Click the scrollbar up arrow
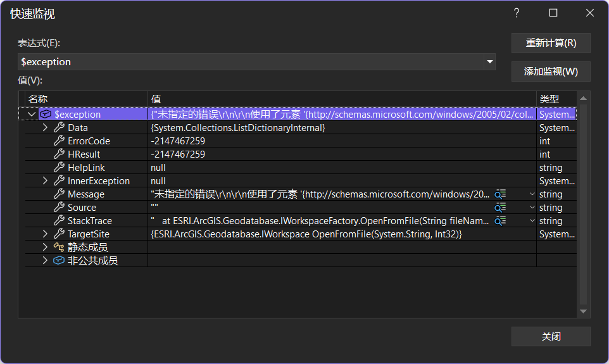Screen dimensions: 609x364 (x=583, y=99)
